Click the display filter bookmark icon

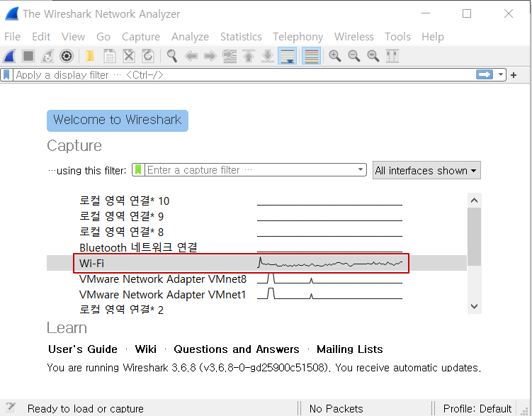tap(6, 74)
